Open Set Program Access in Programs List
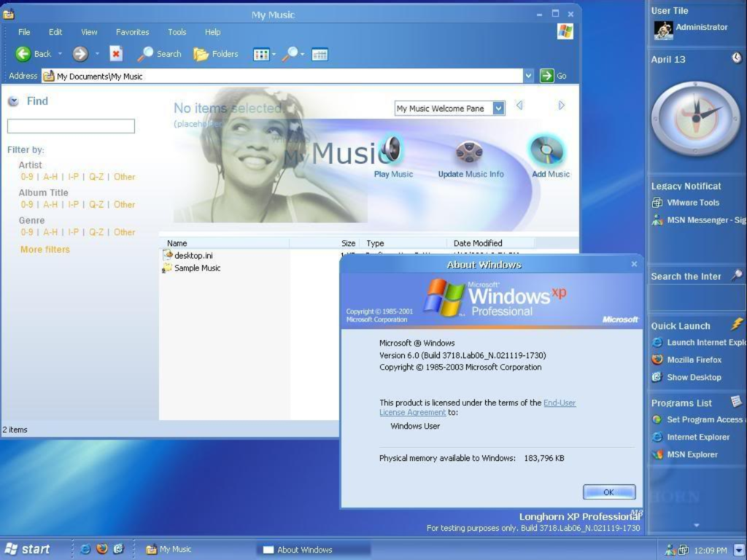Viewport: 747px width, 560px height. [x=698, y=419]
